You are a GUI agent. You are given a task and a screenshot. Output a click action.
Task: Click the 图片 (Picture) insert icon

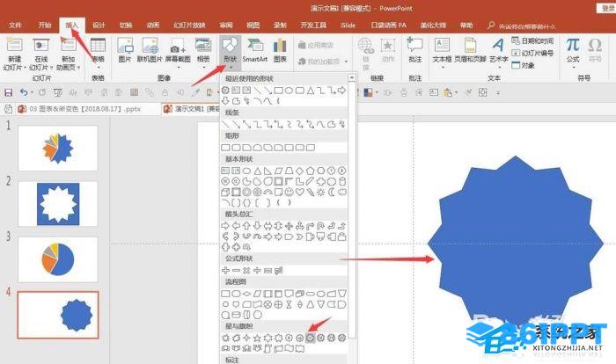click(125, 51)
